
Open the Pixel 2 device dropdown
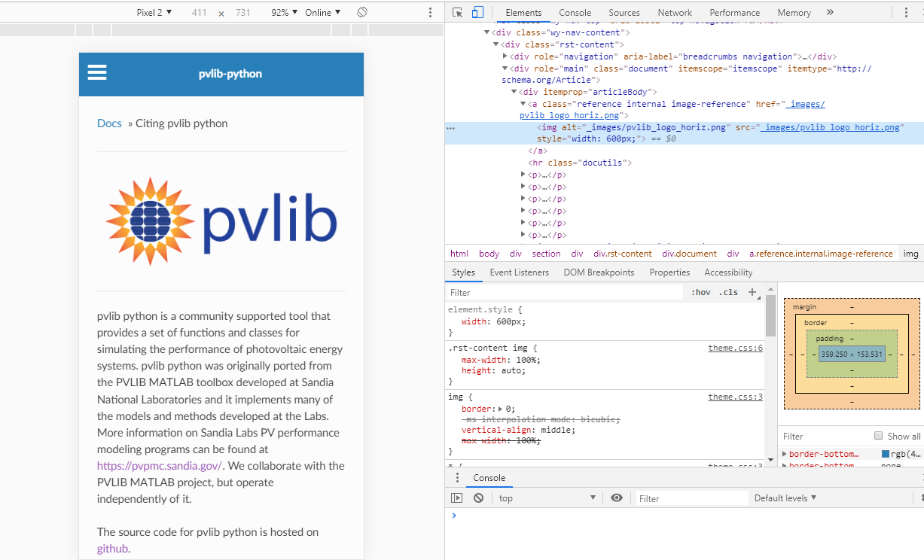coord(154,12)
